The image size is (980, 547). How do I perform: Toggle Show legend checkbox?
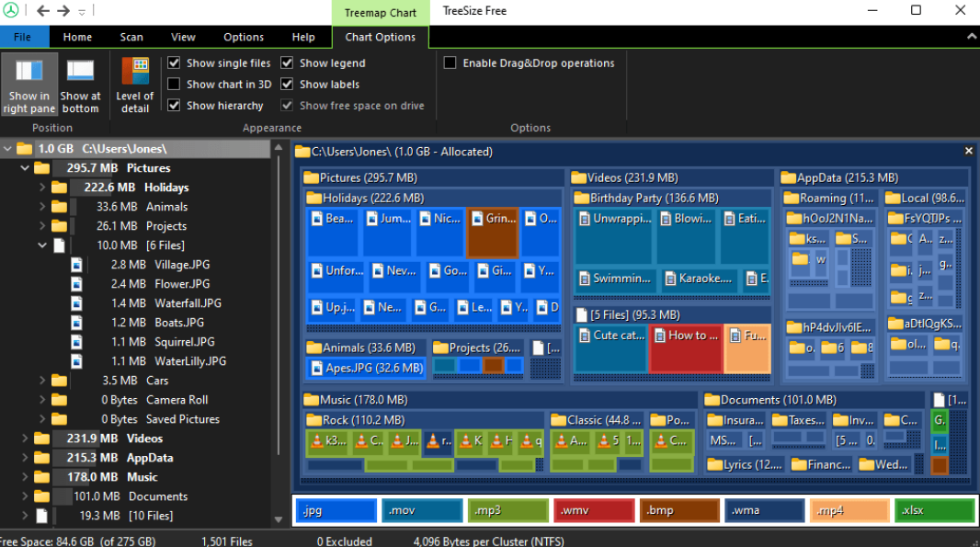(287, 63)
